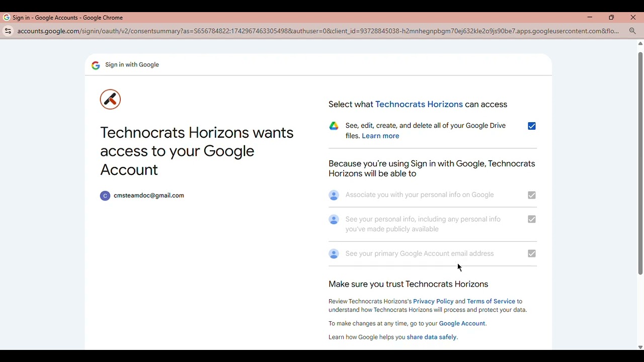Click the Google favicon in the title bar
Viewport: 644px width, 362px height.
pos(7,18)
